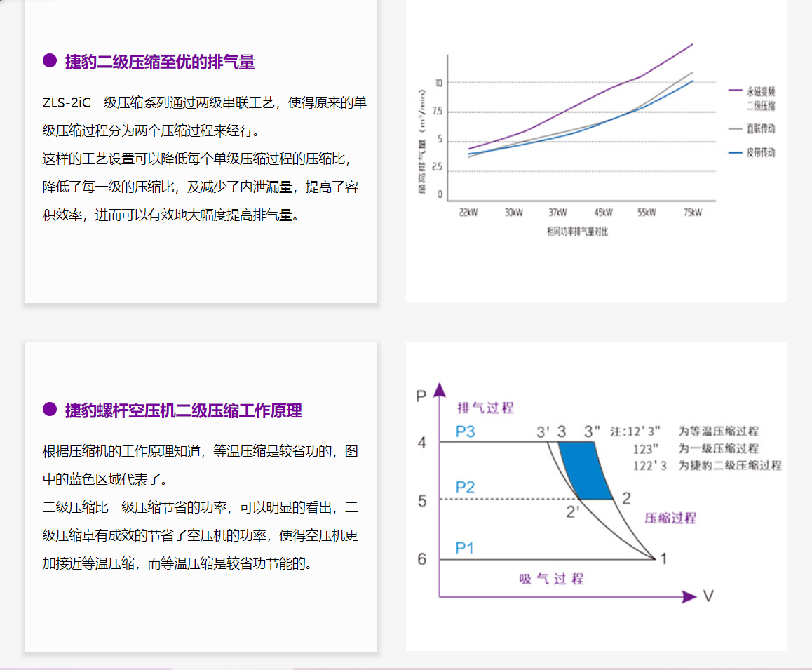The image size is (812, 670).
Task: Select the heading 捷豹二级压缩至优的排气量
Action: pos(160,62)
